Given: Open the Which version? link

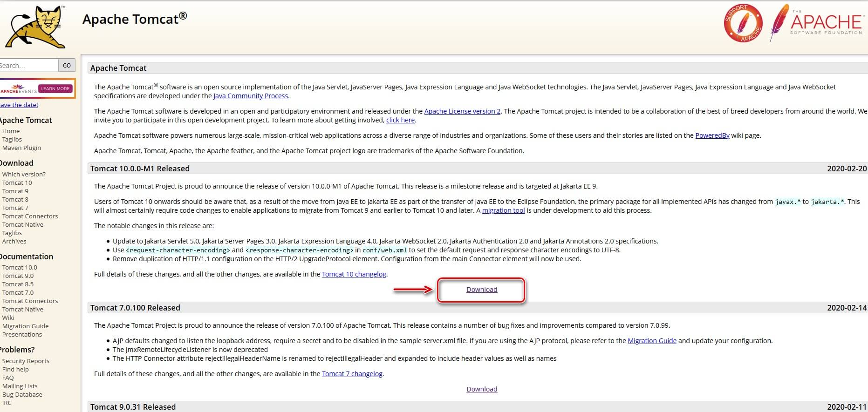Looking at the screenshot, I should (x=24, y=174).
